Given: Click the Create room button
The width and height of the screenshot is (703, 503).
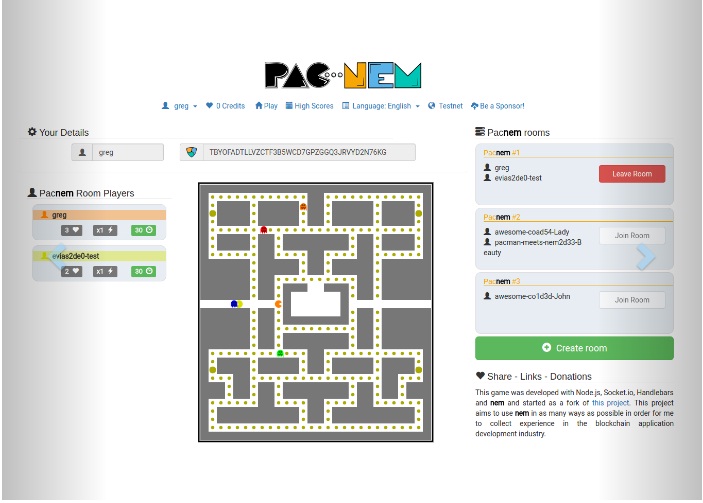Looking at the screenshot, I should click(x=574, y=348).
